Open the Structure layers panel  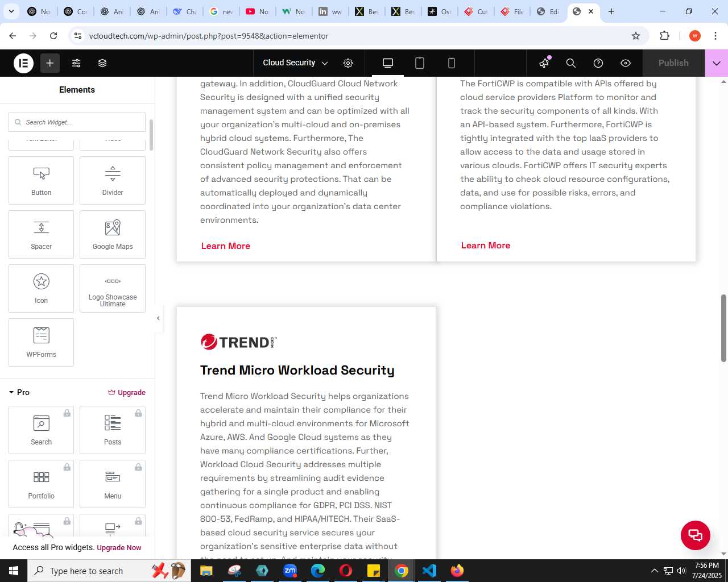coord(102,63)
